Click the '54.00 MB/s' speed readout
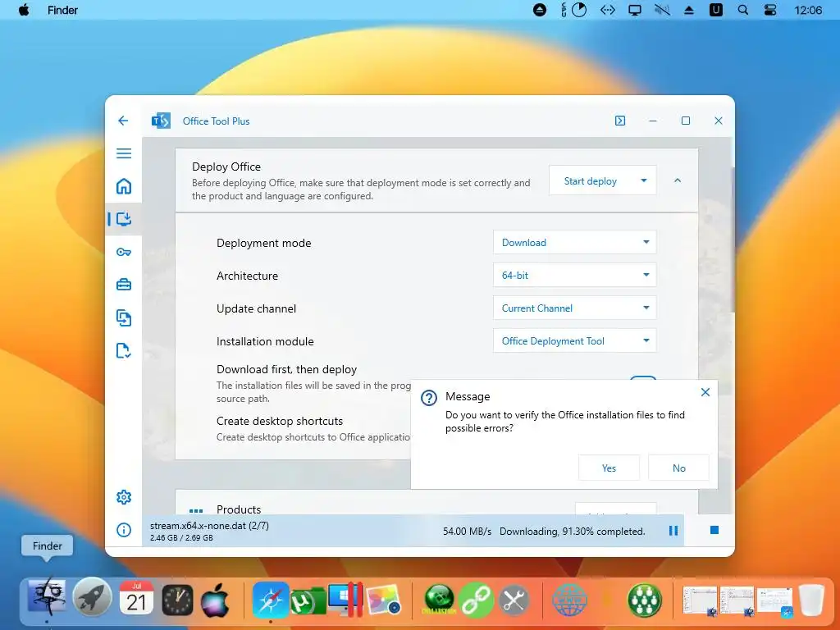Screen dimensions: 840x630 coord(467,532)
